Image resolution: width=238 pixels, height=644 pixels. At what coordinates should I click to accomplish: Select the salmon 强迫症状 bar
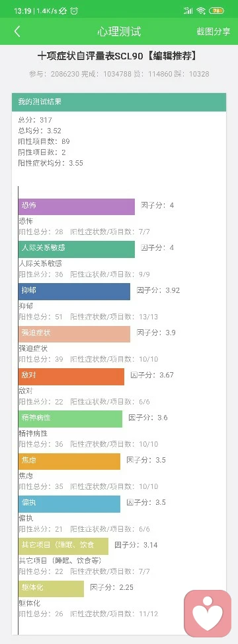74,334
